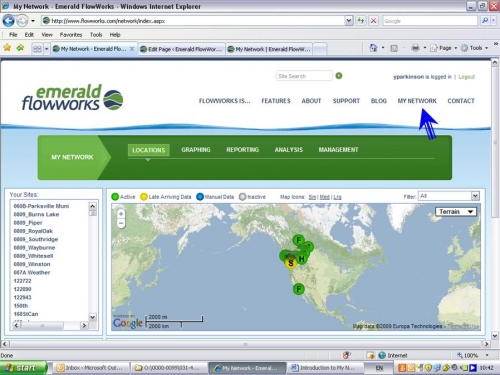
Task: Click the Google search box
Action: tap(430, 21)
